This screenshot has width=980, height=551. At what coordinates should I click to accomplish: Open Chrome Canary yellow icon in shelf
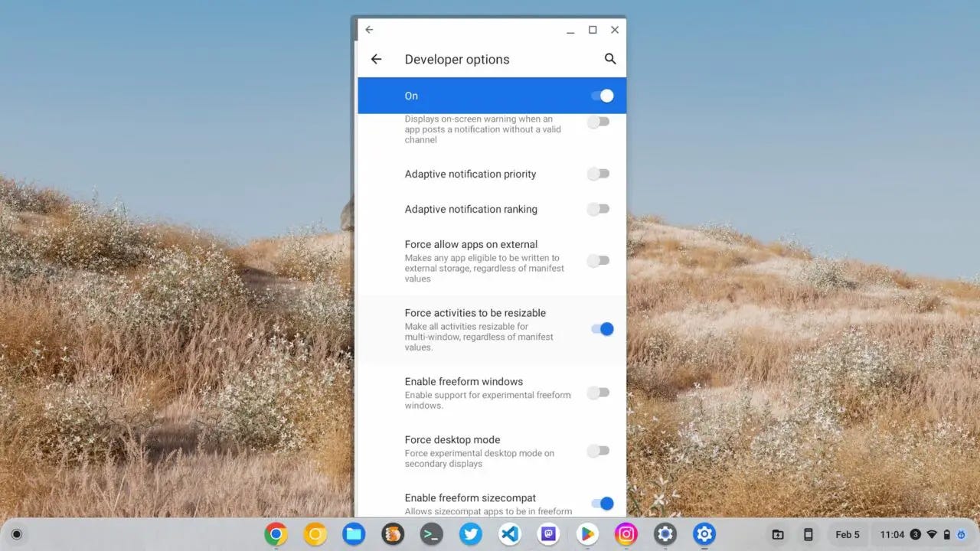click(x=315, y=534)
